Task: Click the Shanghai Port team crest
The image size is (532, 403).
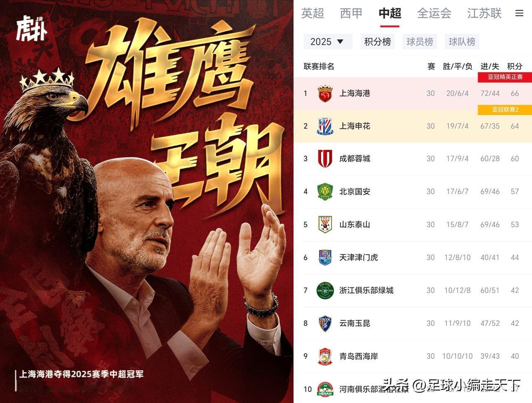Action: pyautogui.click(x=325, y=94)
